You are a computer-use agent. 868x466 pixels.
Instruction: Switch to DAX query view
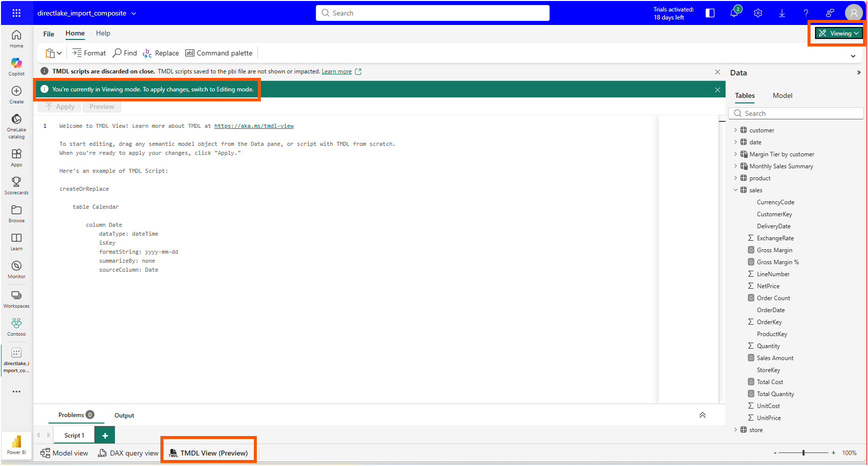pyautogui.click(x=128, y=453)
